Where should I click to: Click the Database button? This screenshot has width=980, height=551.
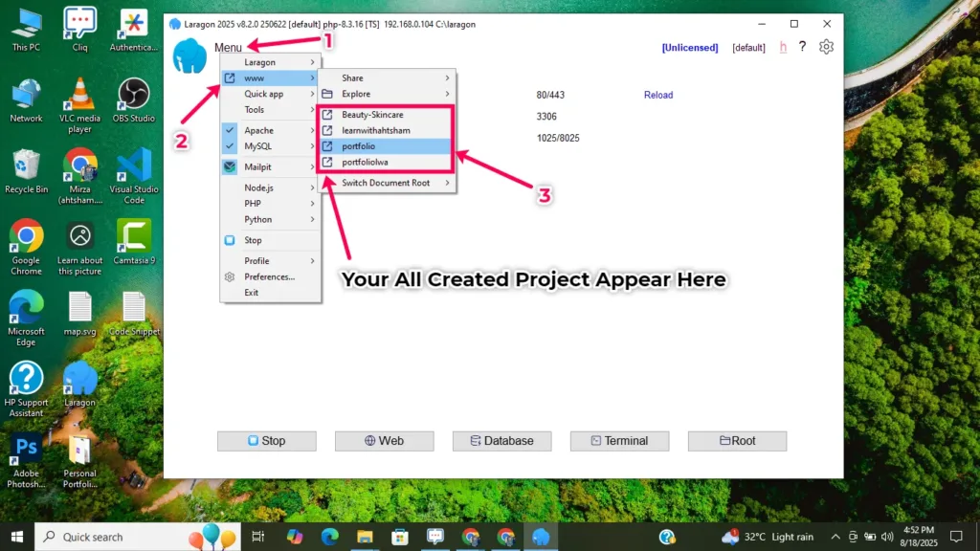click(x=501, y=441)
